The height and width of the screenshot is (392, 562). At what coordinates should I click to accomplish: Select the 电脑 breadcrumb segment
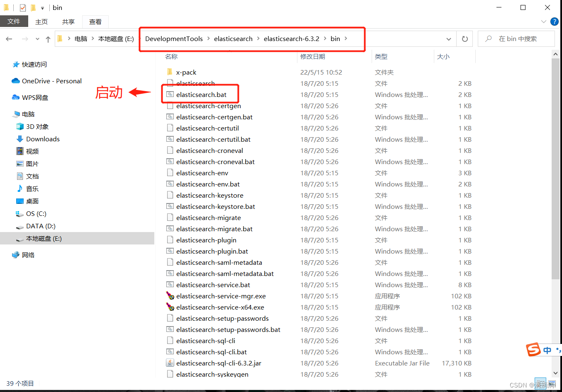[x=81, y=39]
